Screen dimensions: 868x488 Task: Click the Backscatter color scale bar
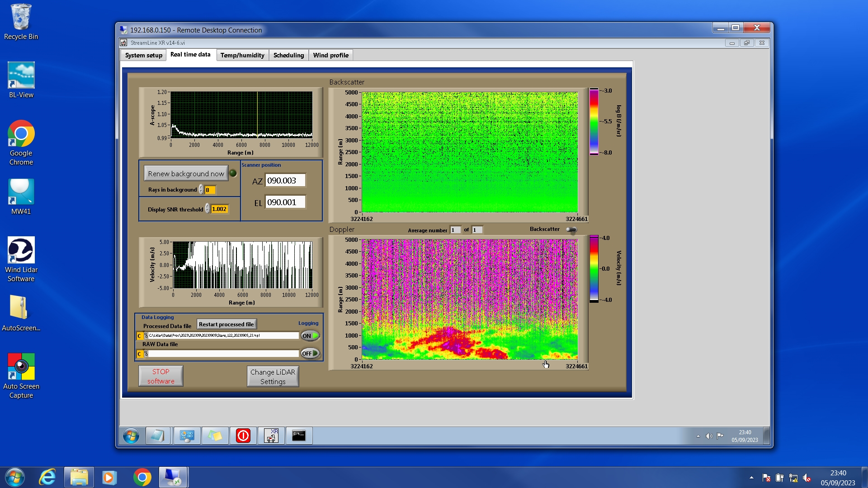pos(594,122)
